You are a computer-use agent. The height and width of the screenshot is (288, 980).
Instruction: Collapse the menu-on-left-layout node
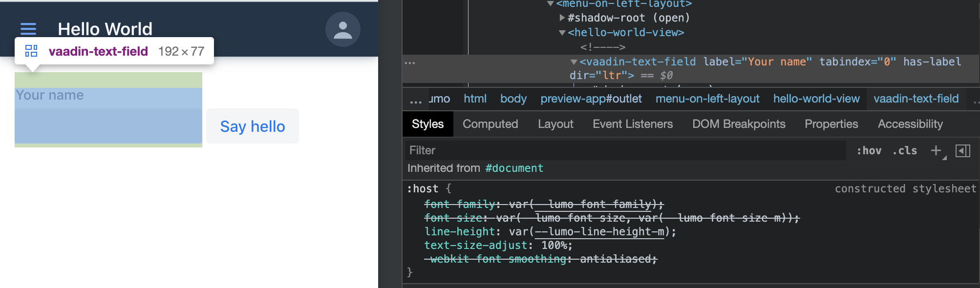(551, 4)
